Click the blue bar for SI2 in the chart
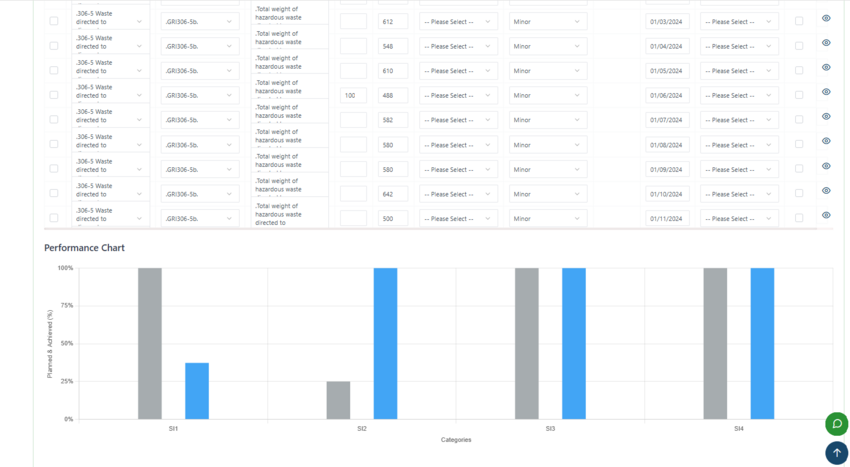Viewport: 850px width, 467px height. coord(385,343)
